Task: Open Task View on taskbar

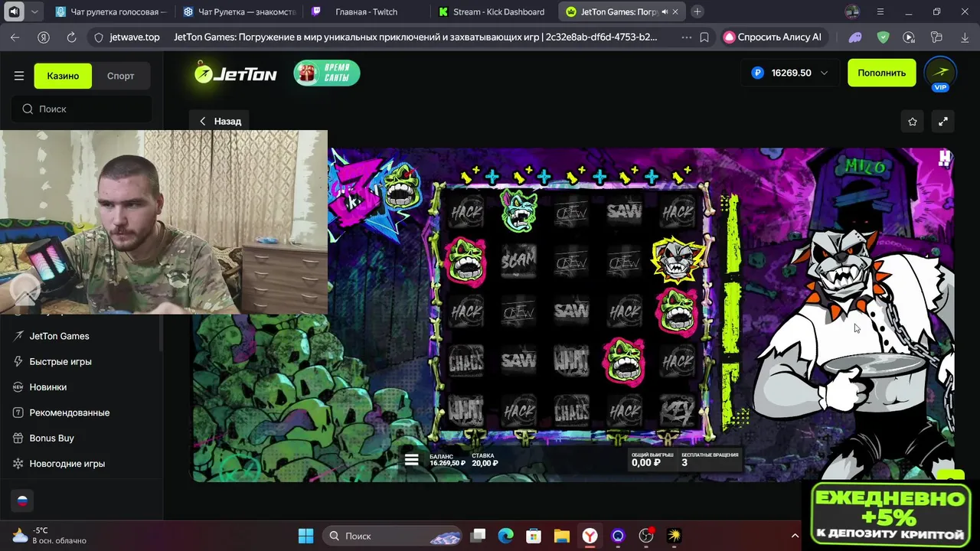Action: coord(478,536)
